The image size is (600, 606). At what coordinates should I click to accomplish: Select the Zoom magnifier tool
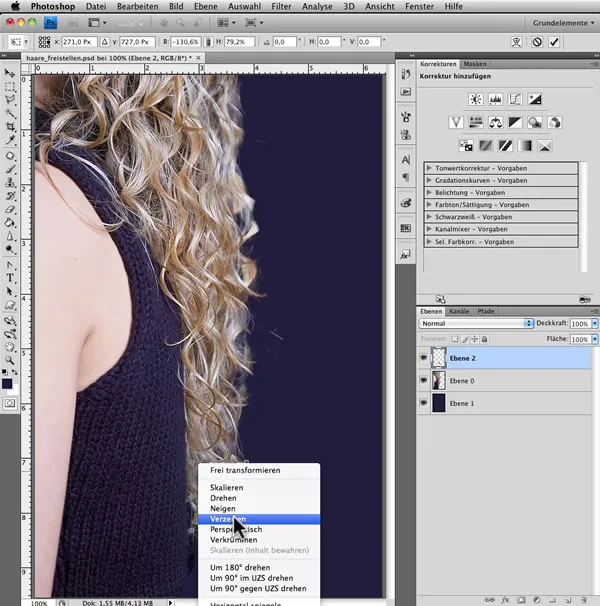pyautogui.click(x=10, y=360)
